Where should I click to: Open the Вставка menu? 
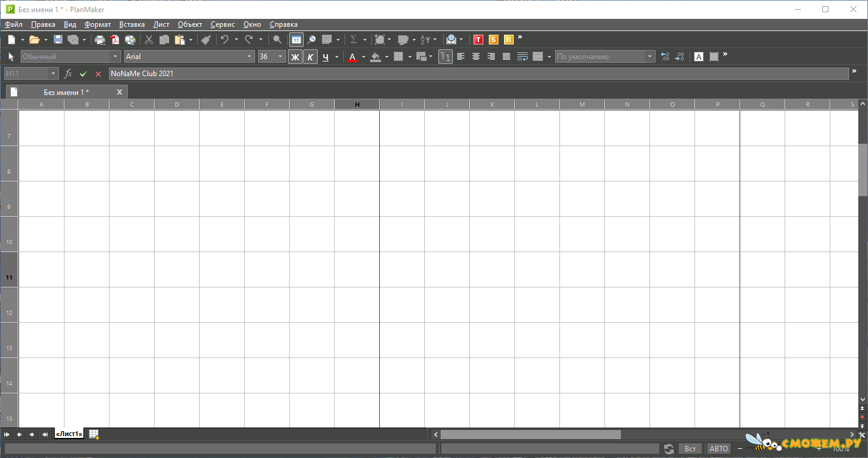coord(131,24)
